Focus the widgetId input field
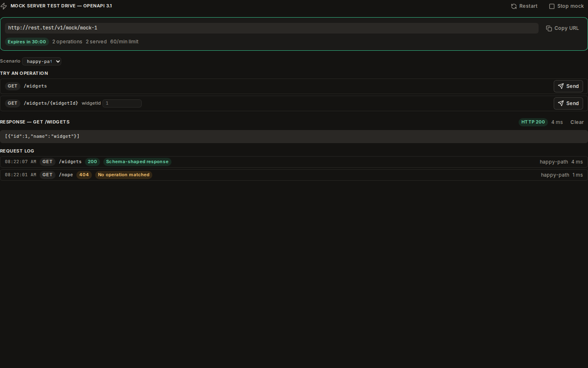The height and width of the screenshot is (368, 588). click(x=122, y=103)
